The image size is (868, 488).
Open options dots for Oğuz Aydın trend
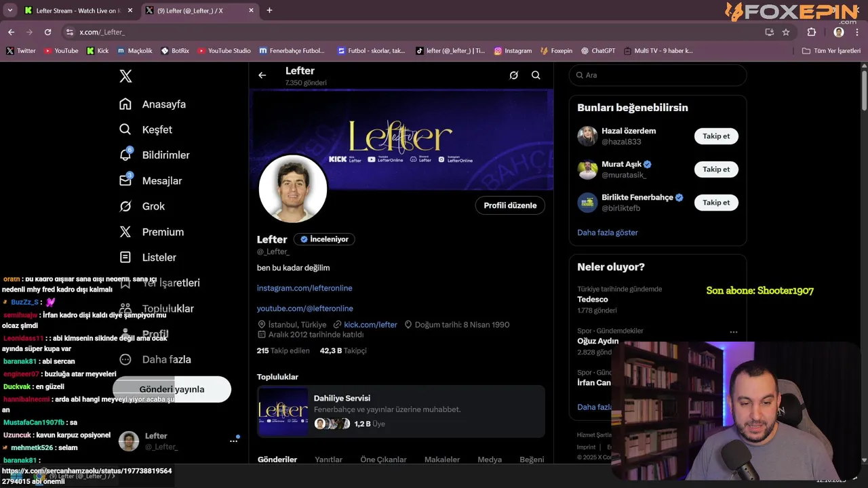[733, 332]
